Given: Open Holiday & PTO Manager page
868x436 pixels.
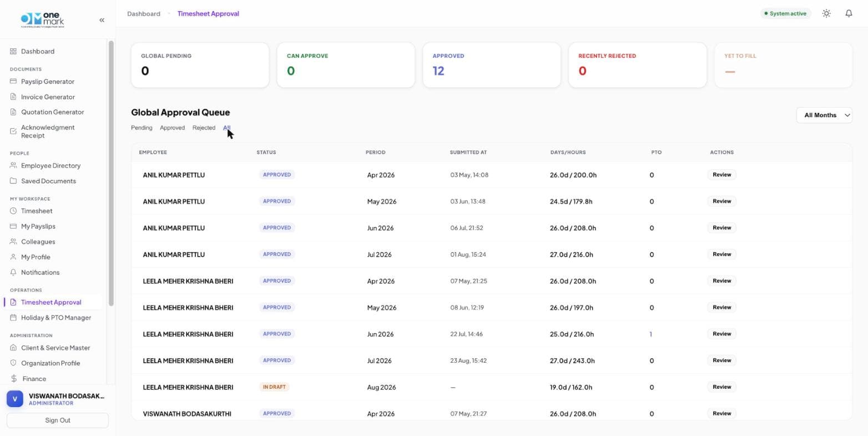Looking at the screenshot, I should 56,318.
